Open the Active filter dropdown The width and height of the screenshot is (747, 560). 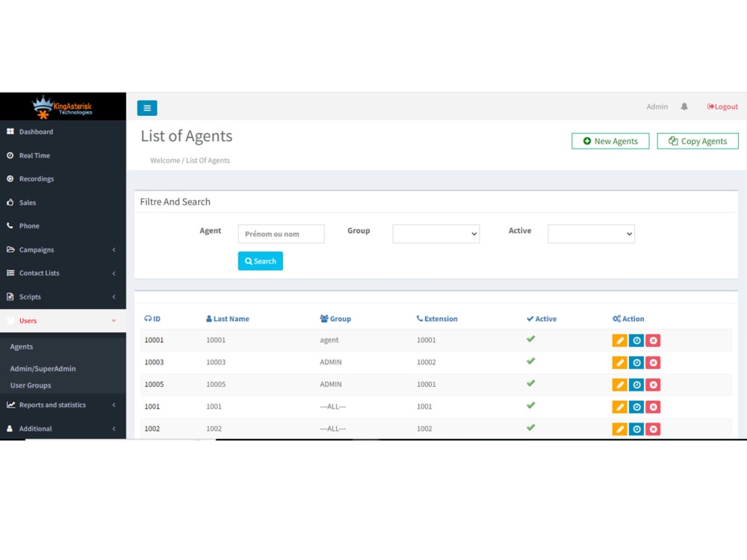591,233
